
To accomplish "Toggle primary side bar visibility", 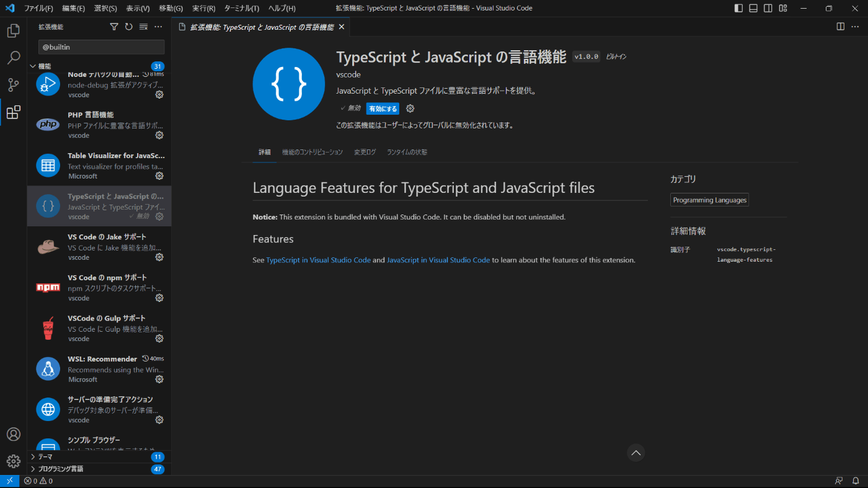I will [x=738, y=8].
